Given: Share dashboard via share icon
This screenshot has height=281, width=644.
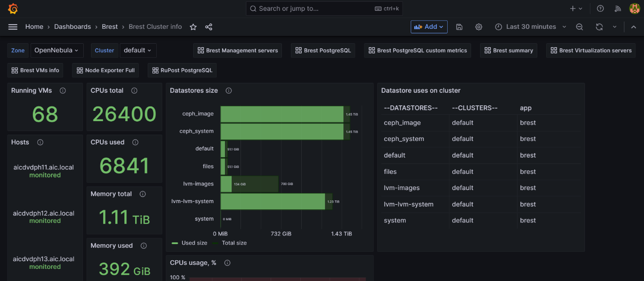Looking at the screenshot, I should 209,27.
